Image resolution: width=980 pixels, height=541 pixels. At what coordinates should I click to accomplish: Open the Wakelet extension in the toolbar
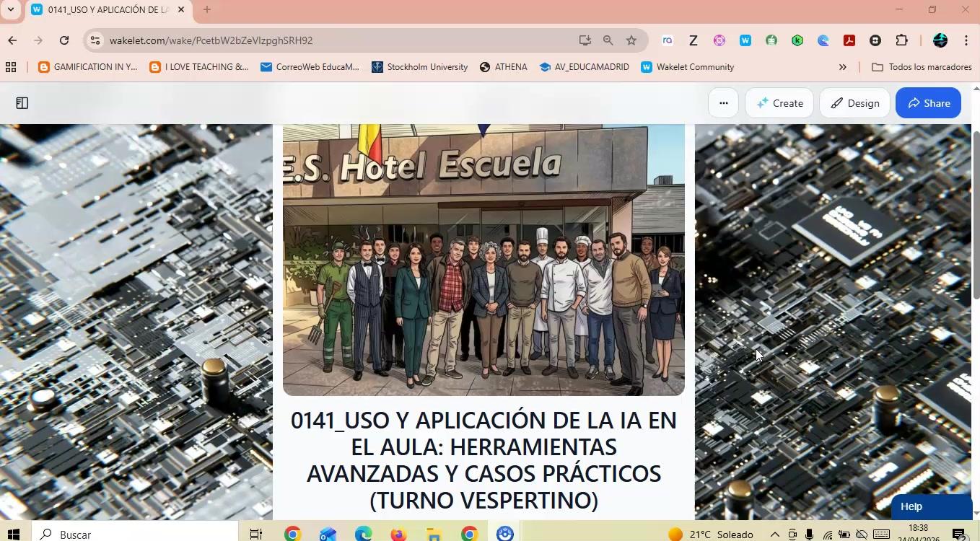click(x=745, y=40)
